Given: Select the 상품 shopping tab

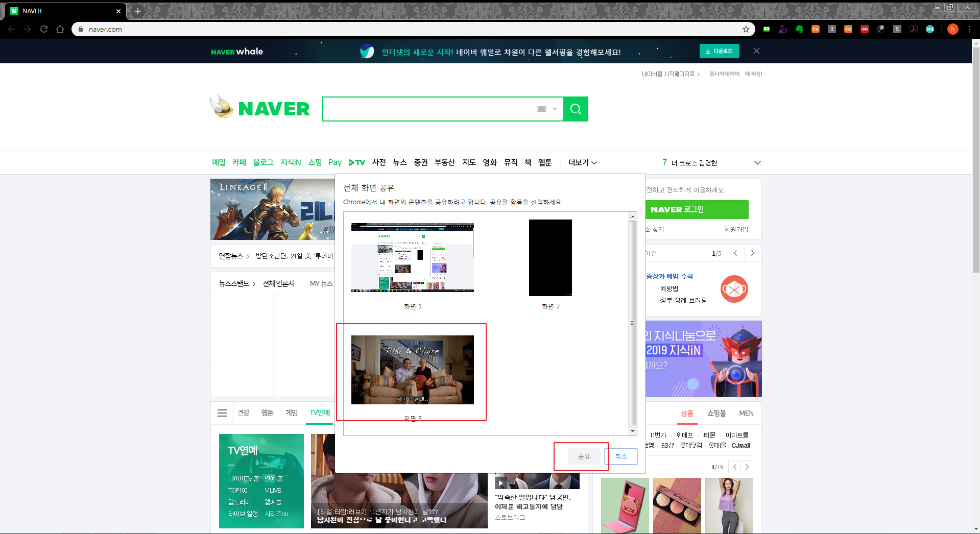Looking at the screenshot, I should pos(687,413).
